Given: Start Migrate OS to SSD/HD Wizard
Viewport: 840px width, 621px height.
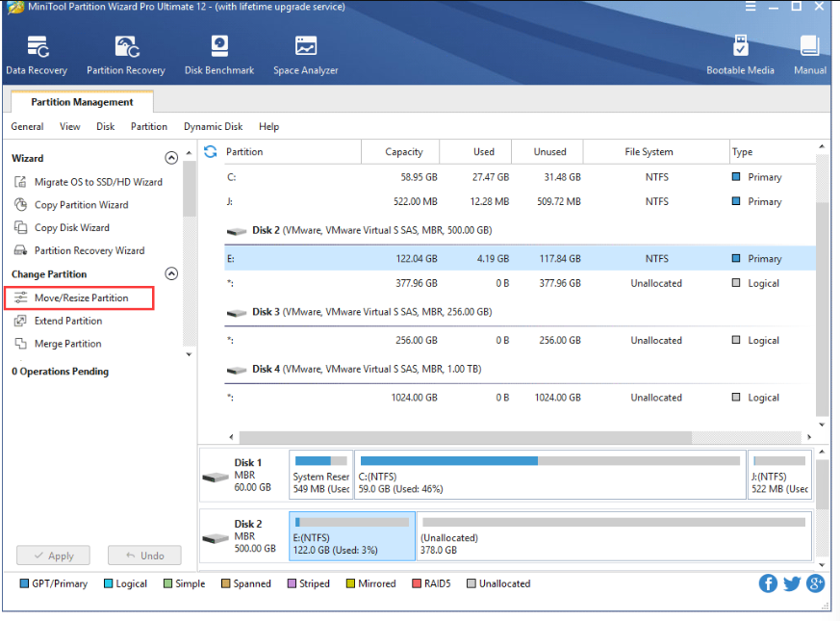Looking at the screenshot, I should coord(89,182).
